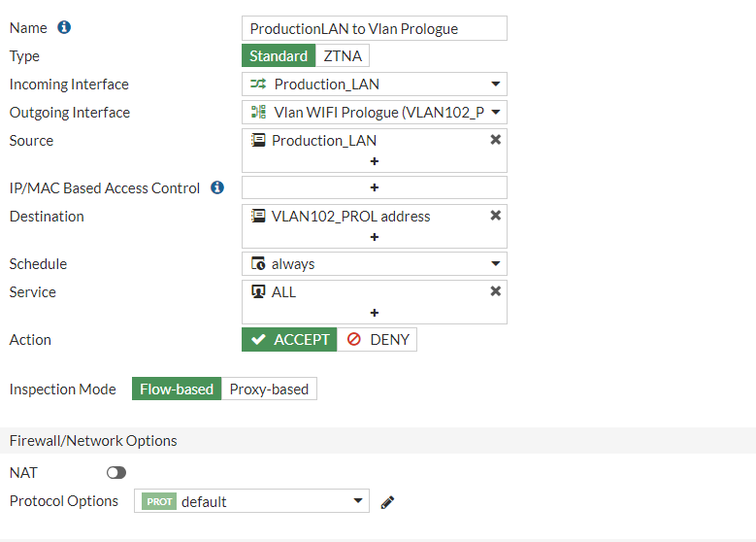Image resolution: width=756 pixels, height=542 pixels.
Task: Set Action to DENY
Action: point(378,340)
